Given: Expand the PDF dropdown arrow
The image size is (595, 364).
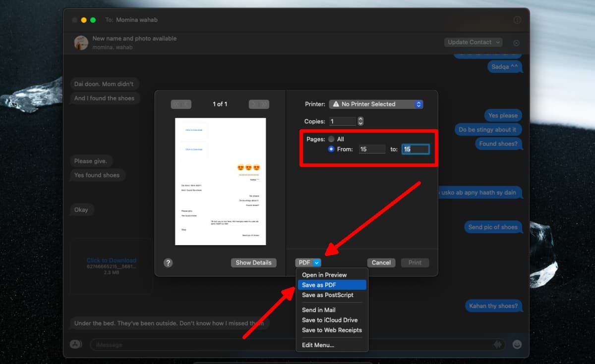Looking at the screenshot, I should tap(317, 263).
